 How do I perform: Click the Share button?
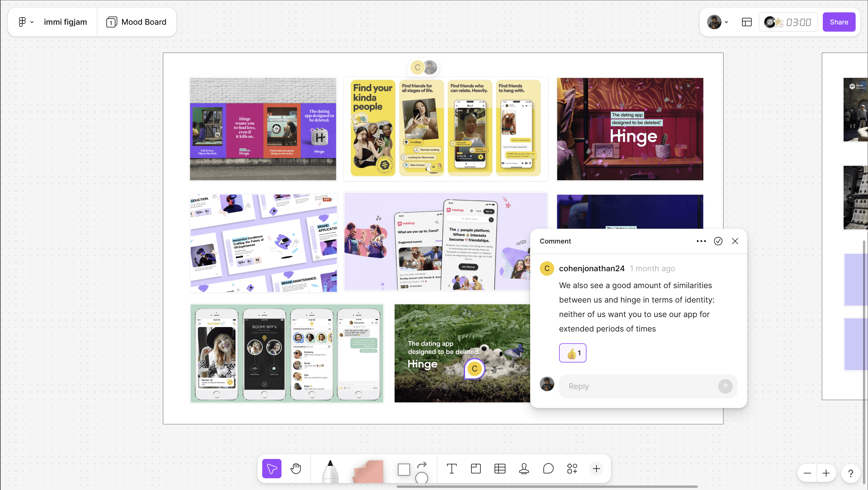[x=839, y=22]
